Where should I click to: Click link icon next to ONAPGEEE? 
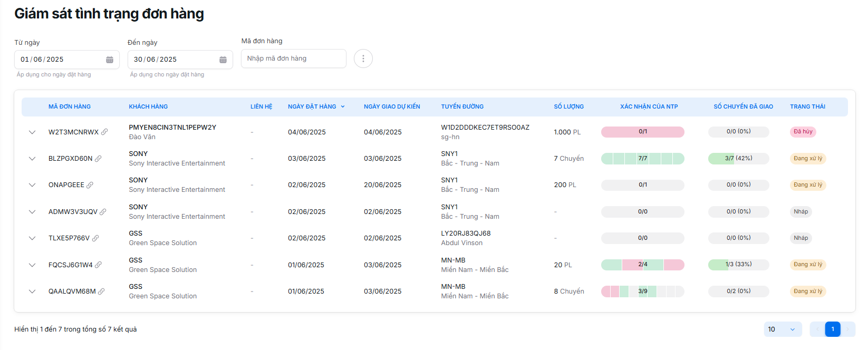[90, 185]
